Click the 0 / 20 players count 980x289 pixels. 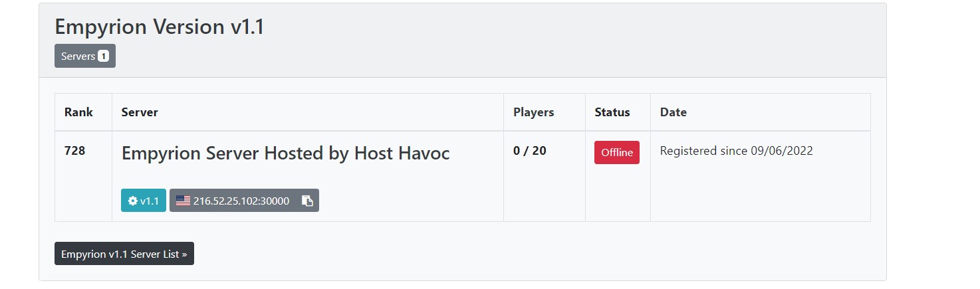pos(529,151)
